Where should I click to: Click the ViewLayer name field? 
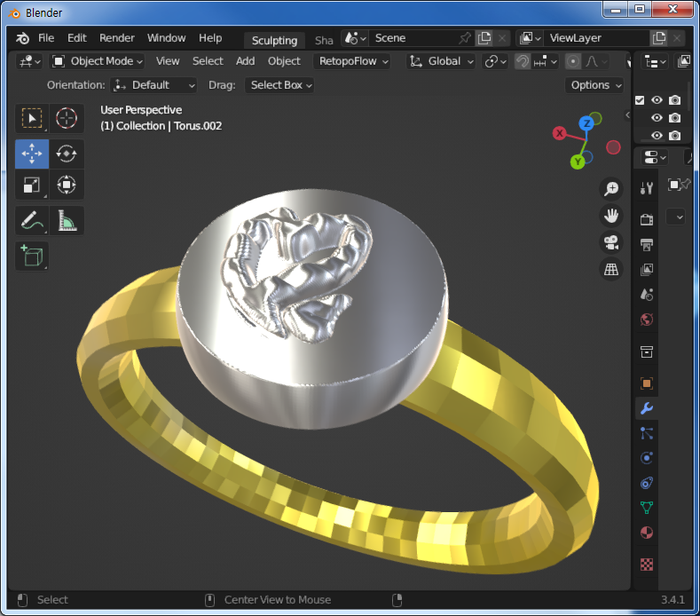click(596, 38)
